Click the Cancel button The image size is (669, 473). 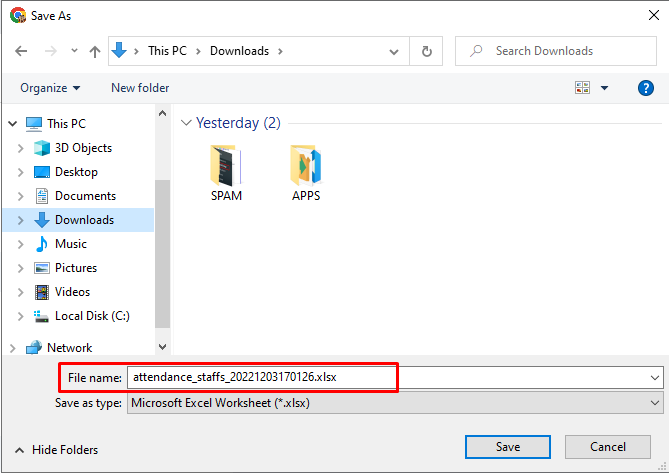coord(608,447)
